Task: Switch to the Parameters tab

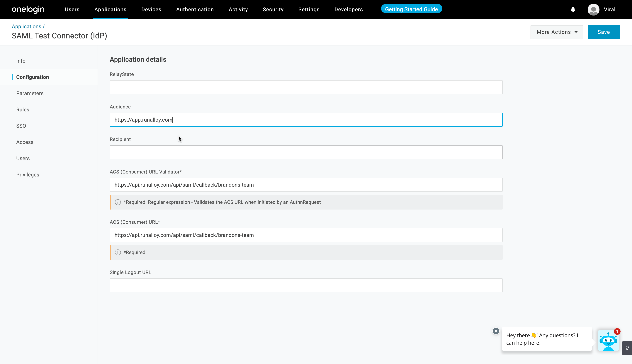Action: (30, 93)
